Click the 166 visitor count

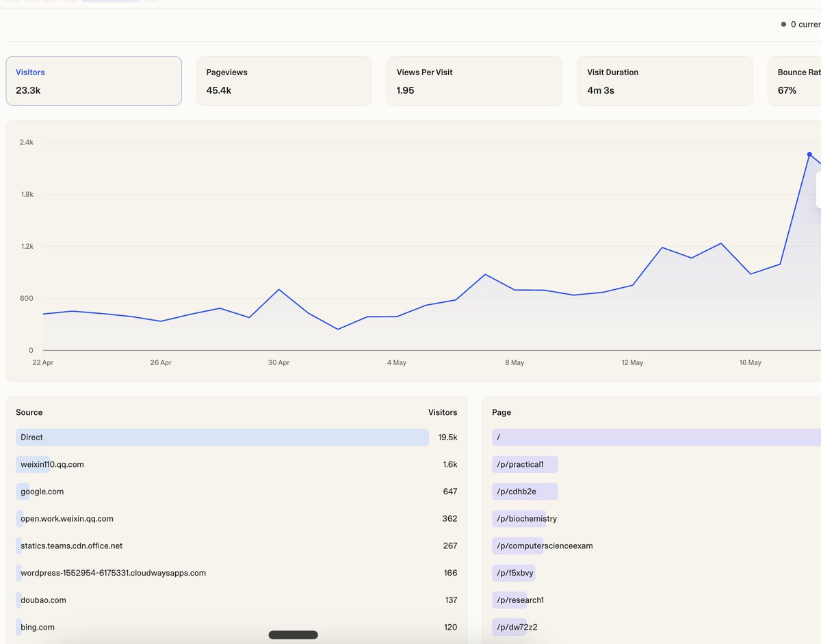pyautogui.click(x=451, y=573)
